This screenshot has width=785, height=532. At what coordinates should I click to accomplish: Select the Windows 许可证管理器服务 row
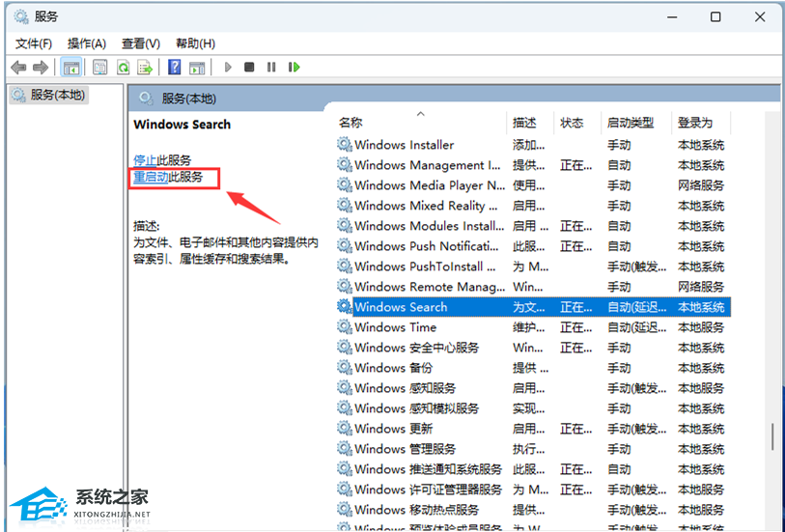coord(533,490)
